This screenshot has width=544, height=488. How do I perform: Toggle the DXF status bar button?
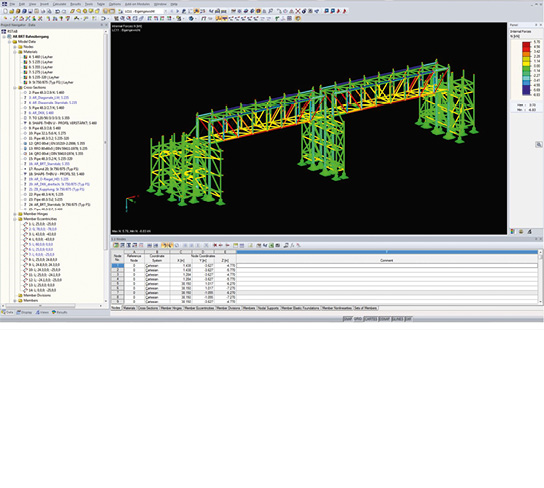(x=408, y=319)
